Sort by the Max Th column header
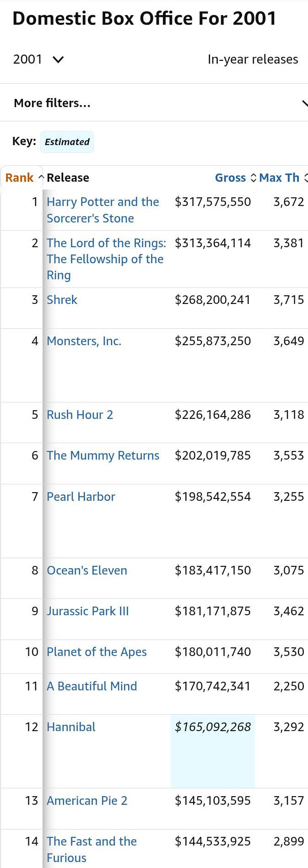Image resolution: width=308 pixels, height=868 pixels. pos(280,178)
